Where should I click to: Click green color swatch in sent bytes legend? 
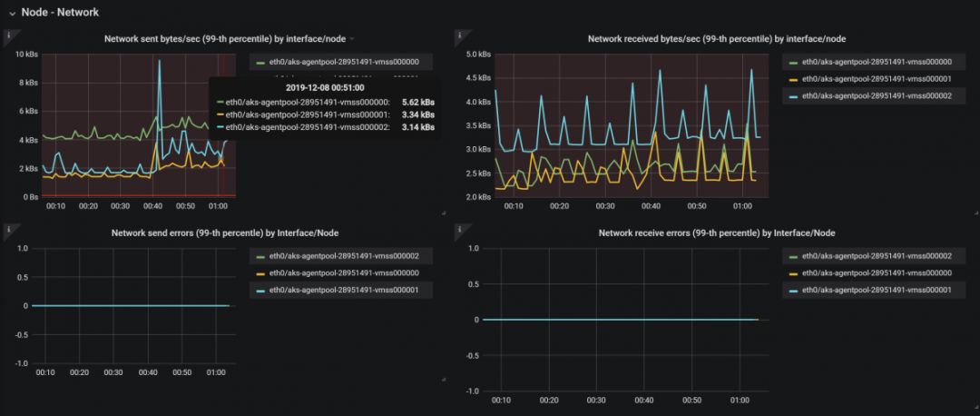point(261,63)
